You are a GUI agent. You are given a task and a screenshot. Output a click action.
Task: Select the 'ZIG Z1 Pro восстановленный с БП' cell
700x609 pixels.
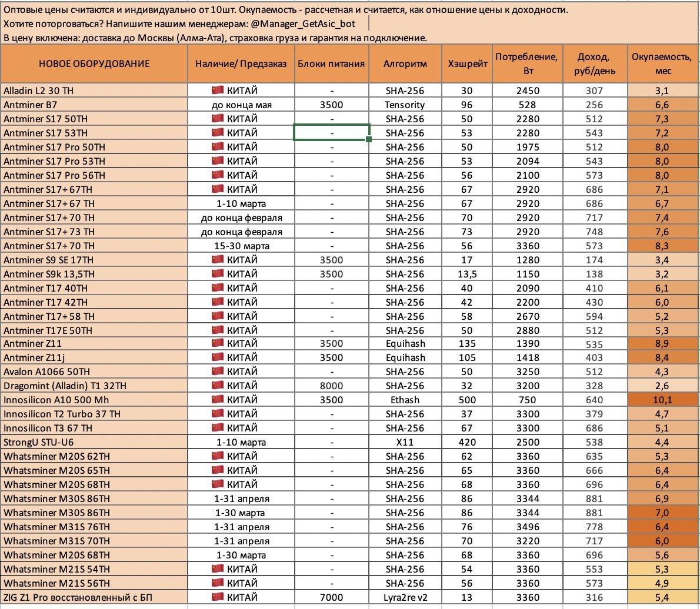pyautogui.click(x=94, y=597)
